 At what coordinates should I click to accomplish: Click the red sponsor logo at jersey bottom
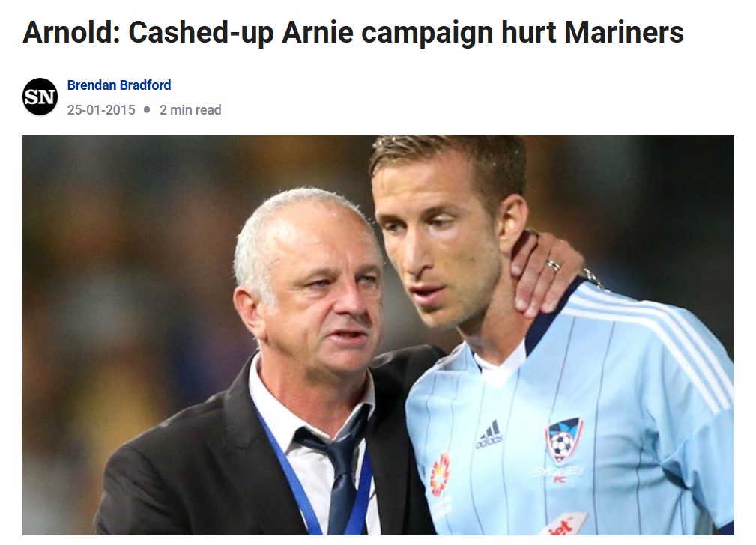[x=562, y=525]
